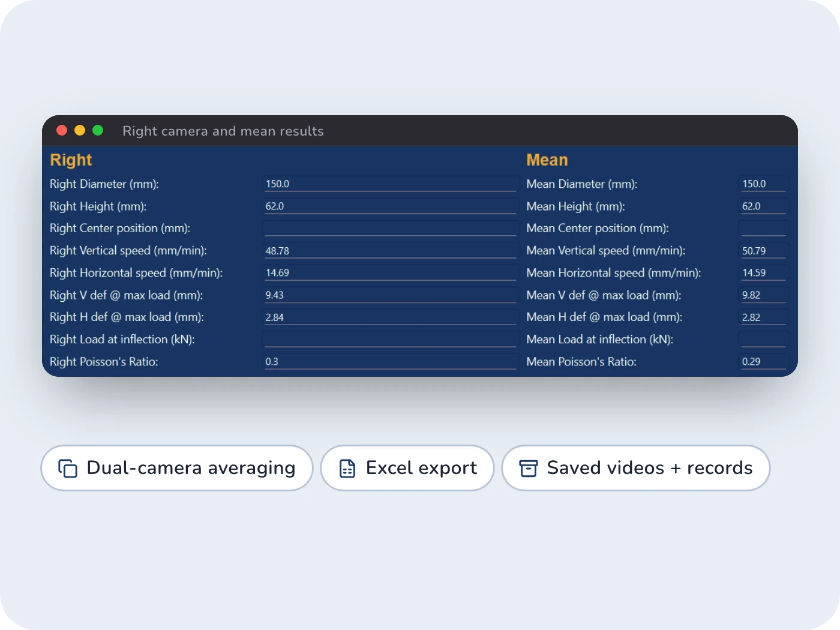This screenshot has height=630, width=840.
Task: Edit the Right Vertical speed field
Action: pos(391,250)
